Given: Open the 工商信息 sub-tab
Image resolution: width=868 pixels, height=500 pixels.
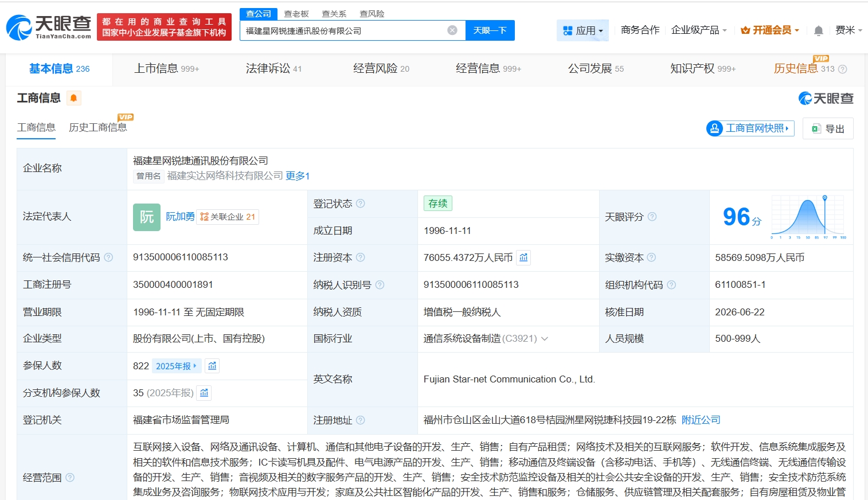Looking at the screenshot, I should 36,127.
